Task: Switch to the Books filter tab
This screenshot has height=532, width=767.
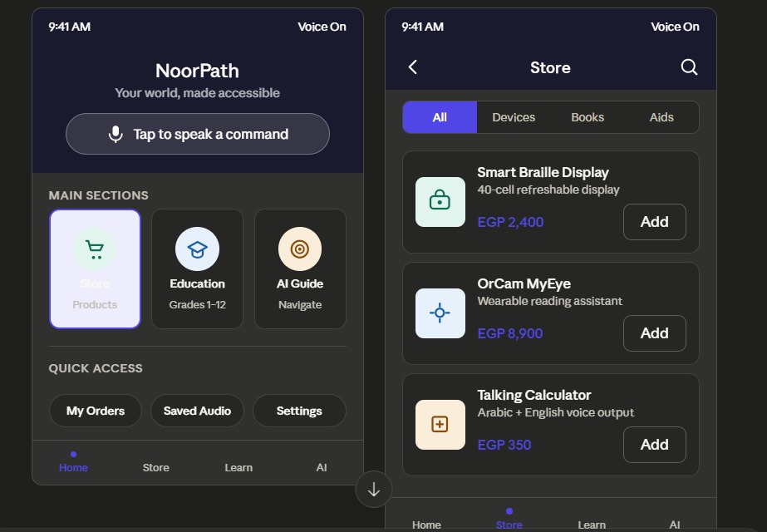Action: pos(588,117)
